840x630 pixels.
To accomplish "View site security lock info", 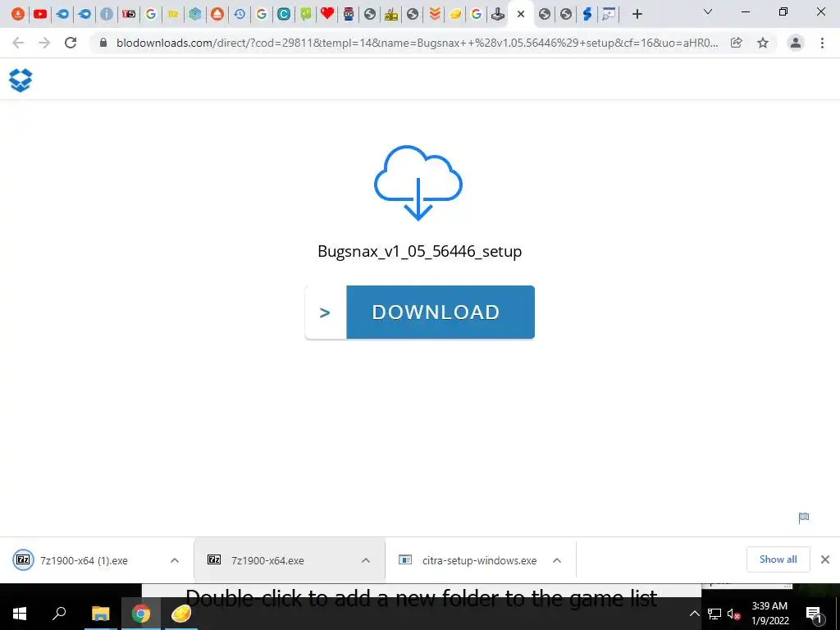I will (103, 43).
